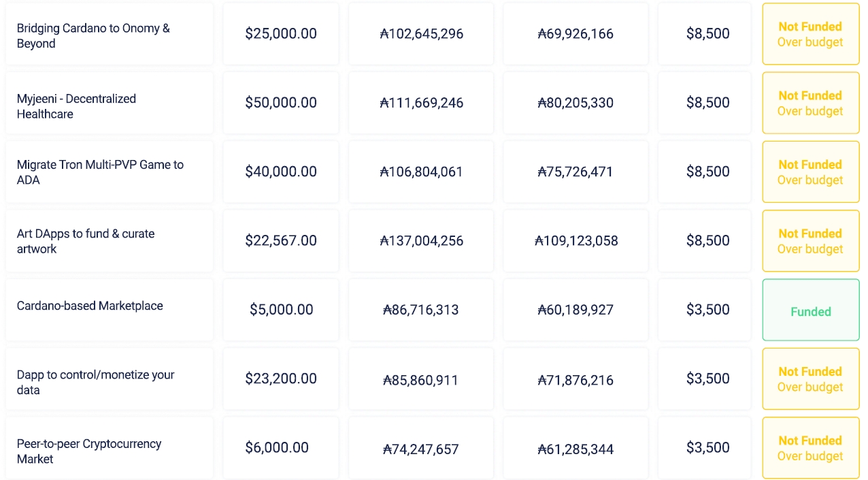The height and width of the screenshot is (480, 868).
Task: Select the ₳137,004,256 votes cell
Action: (421, 240)
